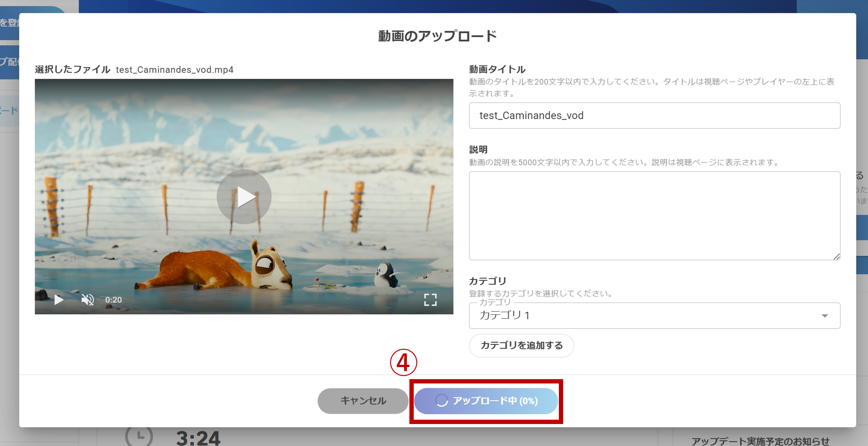The width and height of the screenshot is (868, 446).
Task: Click カテゴリを追加する button
Action: point(521,345)
